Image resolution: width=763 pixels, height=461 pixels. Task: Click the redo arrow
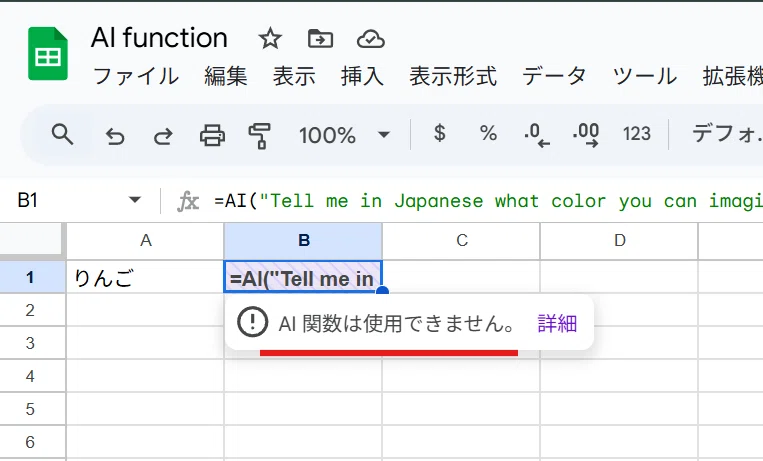pos(163,135)
